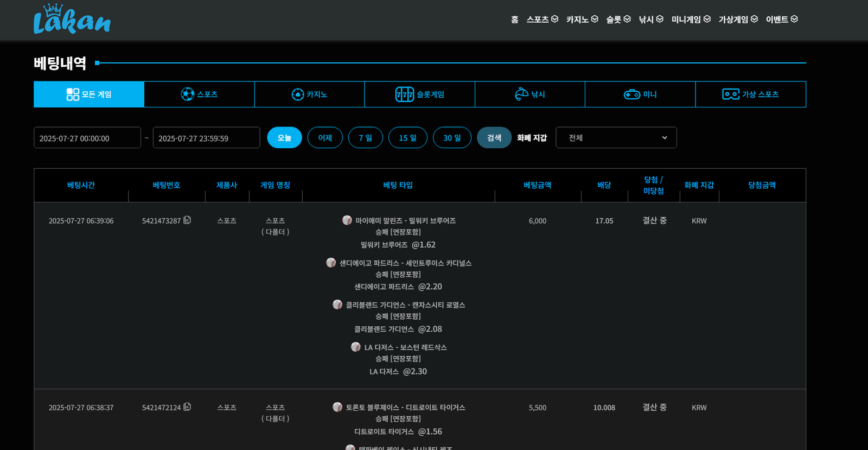The image size is (868, 450).
Task: Expand the 스포츠 menu in top navigation
Action: (x=542, y=20)
